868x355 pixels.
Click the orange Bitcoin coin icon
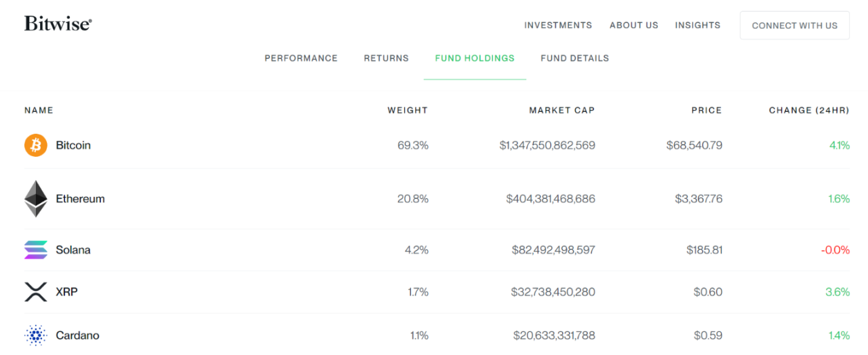(x=36, y=145)
